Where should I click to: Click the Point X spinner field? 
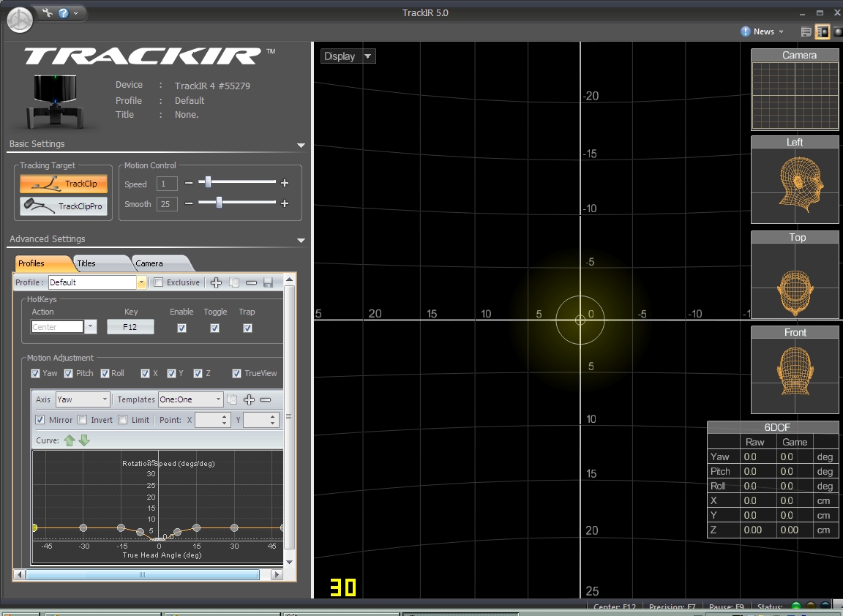coord(213,420)
